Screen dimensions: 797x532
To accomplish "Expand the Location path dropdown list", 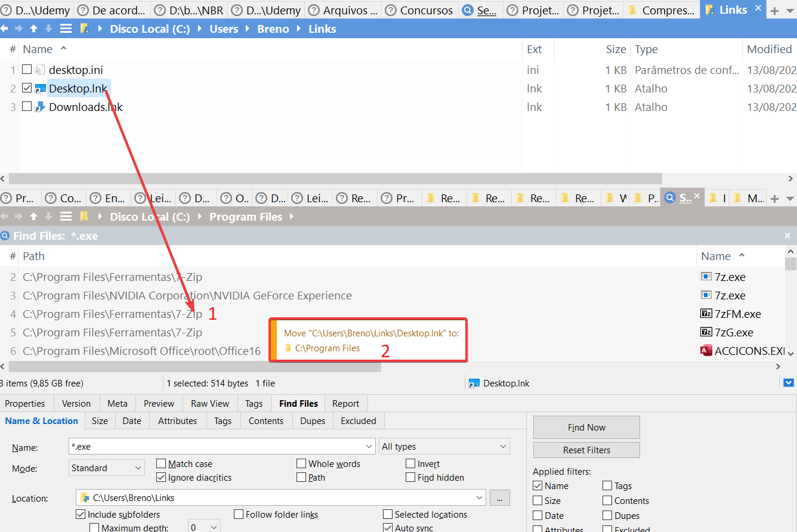I will (x=479, y=497).
